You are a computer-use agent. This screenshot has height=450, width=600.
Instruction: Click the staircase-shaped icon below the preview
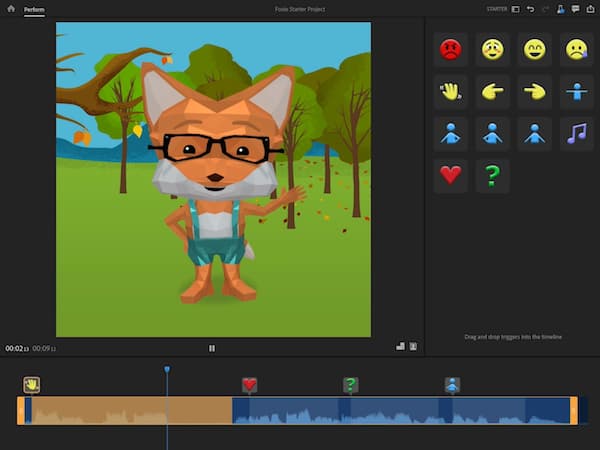(400, 346)
